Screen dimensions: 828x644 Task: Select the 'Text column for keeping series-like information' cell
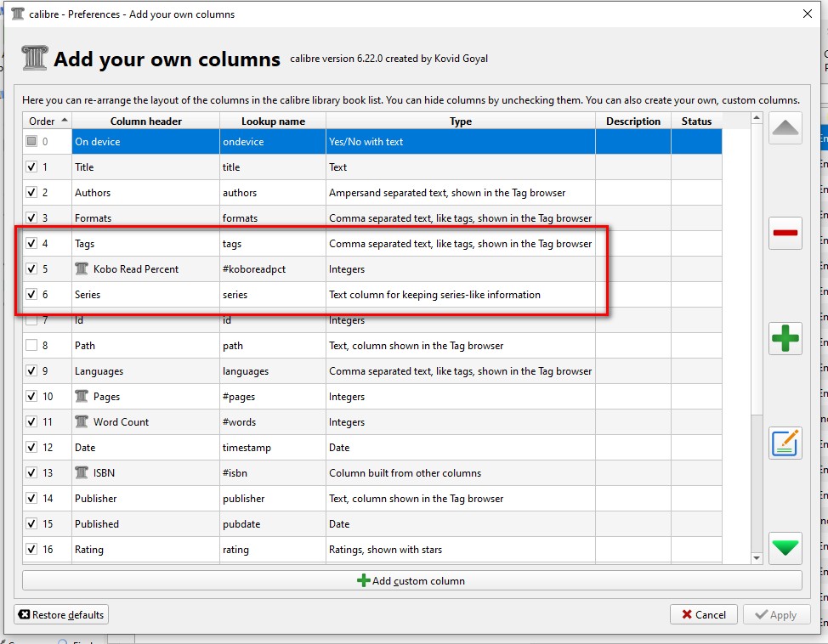click(x=461, y=294)
